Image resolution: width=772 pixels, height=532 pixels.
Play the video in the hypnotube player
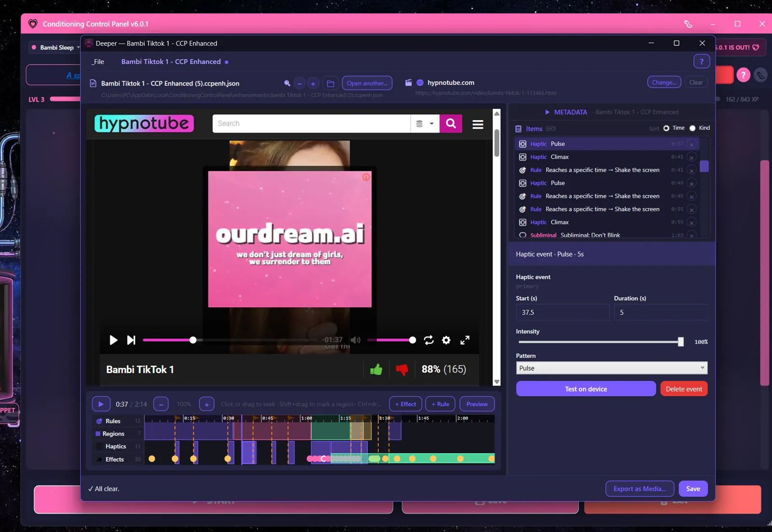click(x=113, y=340)
